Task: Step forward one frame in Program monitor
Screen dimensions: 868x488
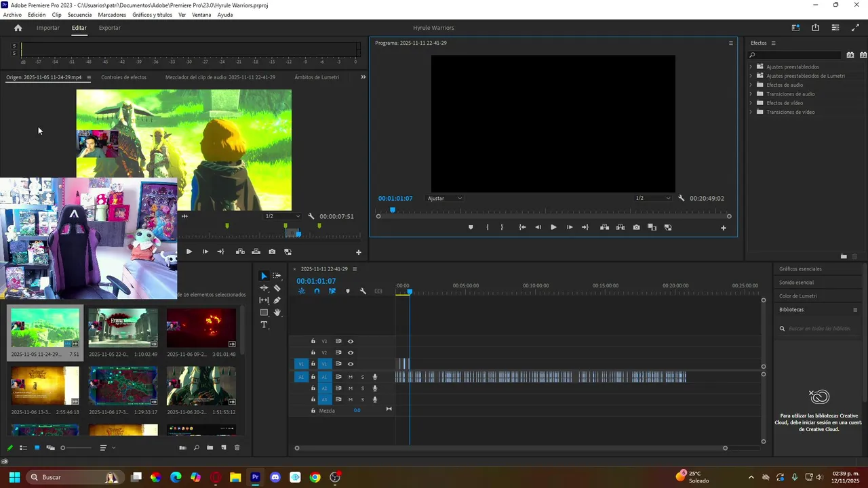Action: 569,227
